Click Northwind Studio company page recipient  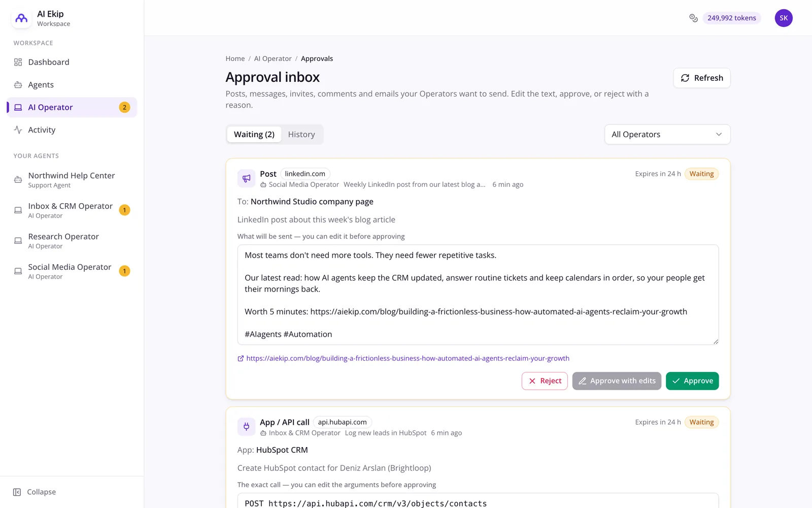(x=312, y=202)
